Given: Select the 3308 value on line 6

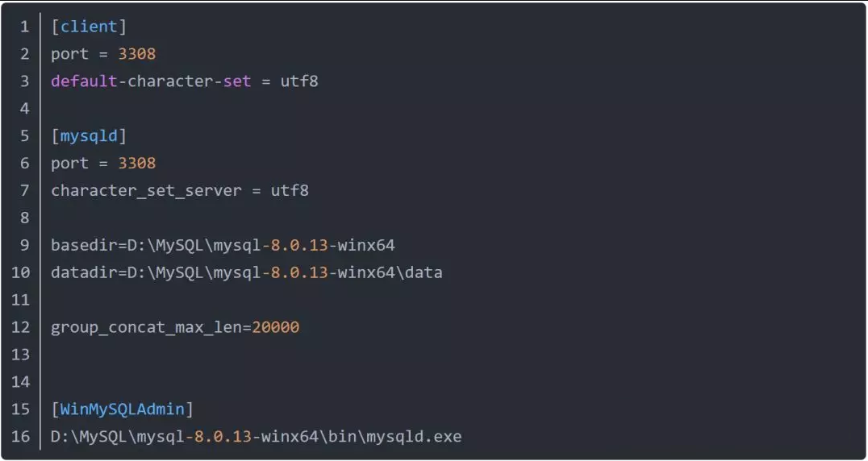Looking at the screenshot, I should [136, 163].
